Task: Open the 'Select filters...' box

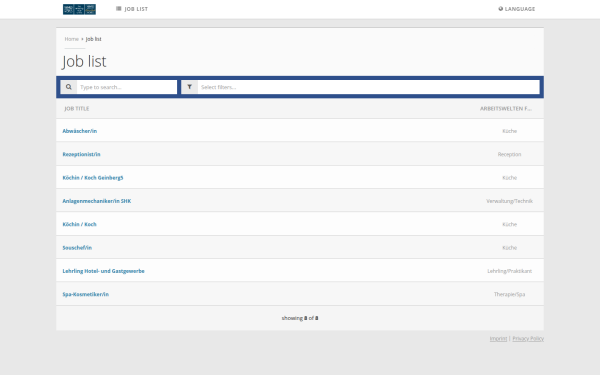Action: [x=368, y=87]
